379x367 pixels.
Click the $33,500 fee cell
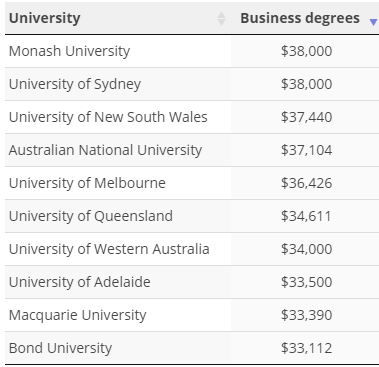coord(306,282)
